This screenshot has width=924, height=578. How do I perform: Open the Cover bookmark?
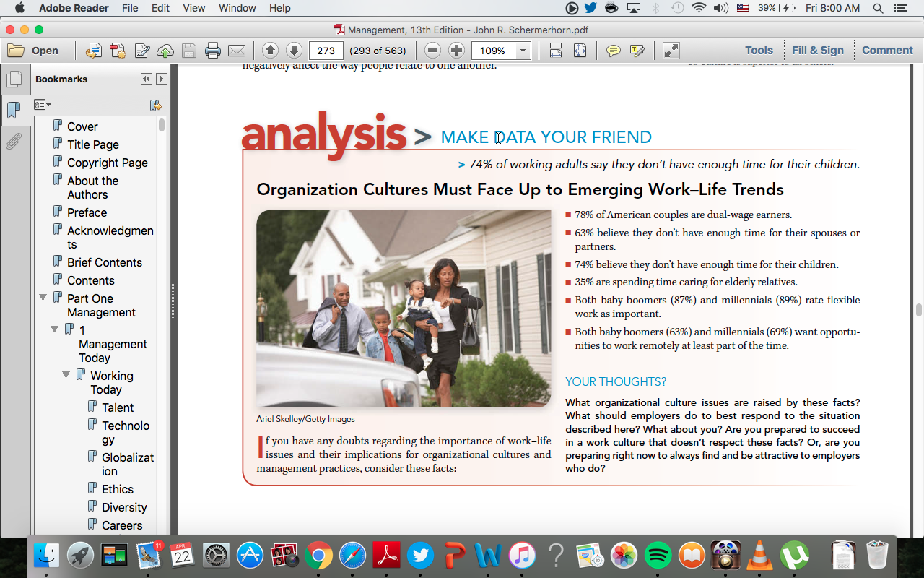click(82, 126)
